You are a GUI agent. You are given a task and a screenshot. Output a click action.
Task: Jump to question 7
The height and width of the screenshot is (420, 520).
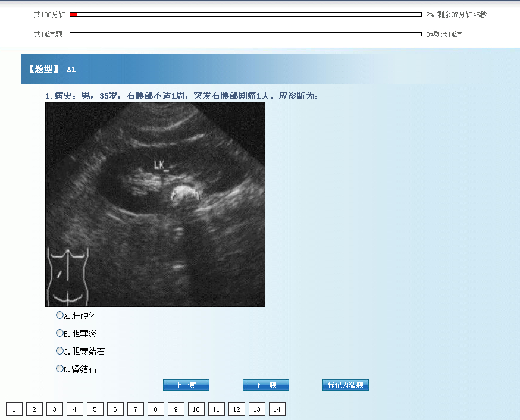(x=135, y=409)
